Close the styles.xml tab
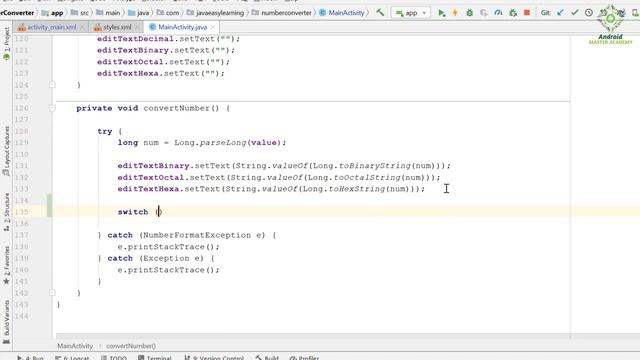The height and width of the screenshot is (360, 640). pos(137,27)
